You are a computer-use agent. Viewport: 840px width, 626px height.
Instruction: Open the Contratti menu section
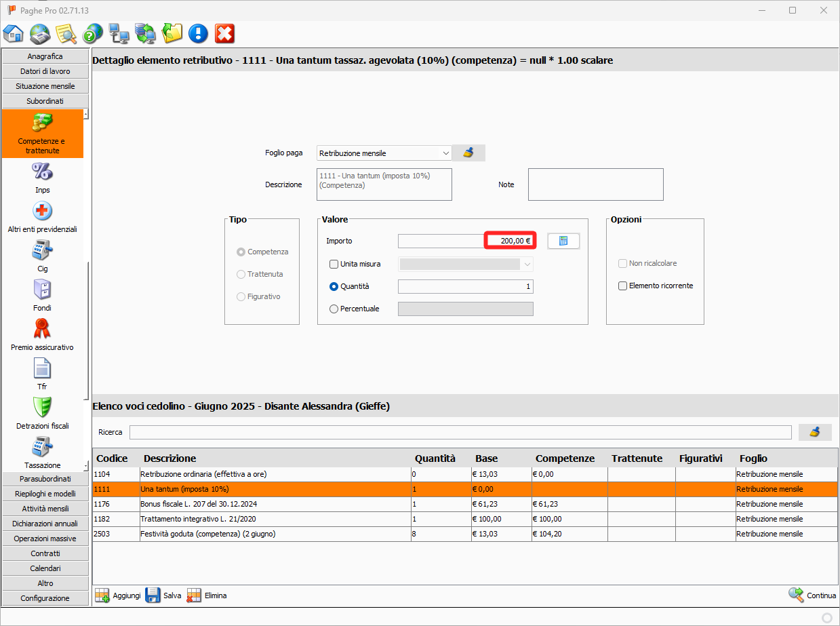tap(45, 553)
